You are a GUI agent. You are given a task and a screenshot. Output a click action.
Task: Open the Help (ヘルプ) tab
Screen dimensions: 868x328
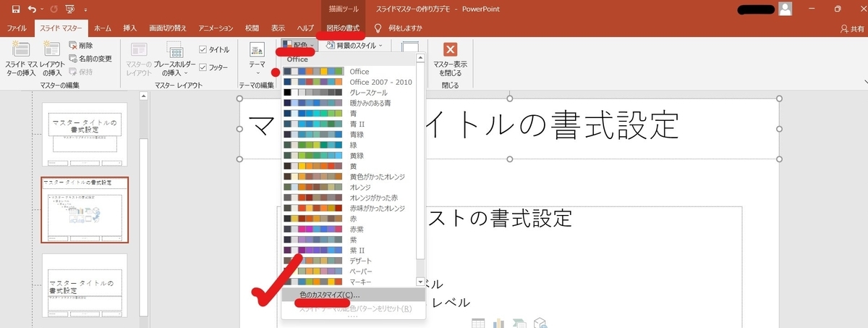click(306, 28)
